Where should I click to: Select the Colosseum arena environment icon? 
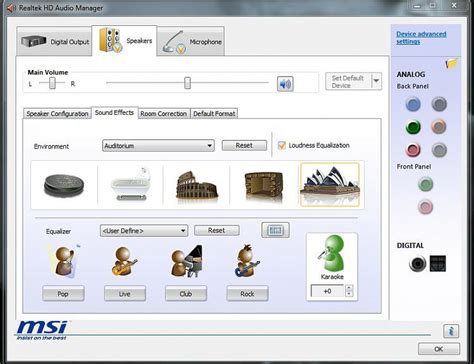[x=197, y=185]
